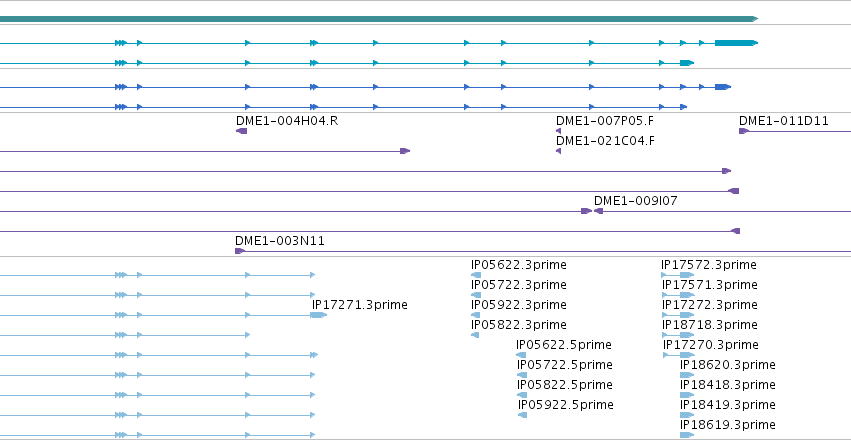The height and width of the screenshot is (440, 851).
Task: Click the IP05722.3prime EST label
Action: click(518, 285)
